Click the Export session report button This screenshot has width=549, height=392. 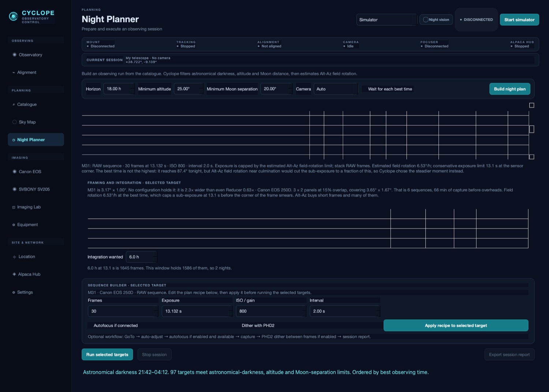pos(509,354)
